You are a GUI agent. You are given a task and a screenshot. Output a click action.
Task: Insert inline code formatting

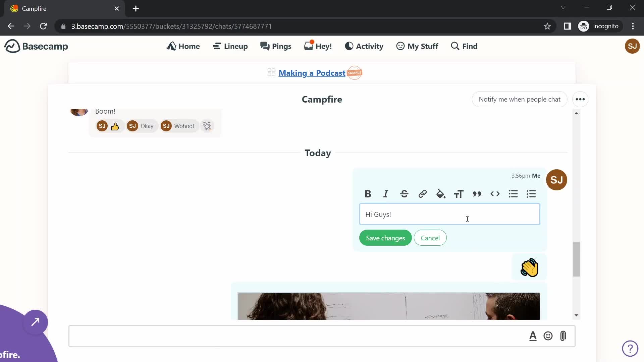coord(495,194)
